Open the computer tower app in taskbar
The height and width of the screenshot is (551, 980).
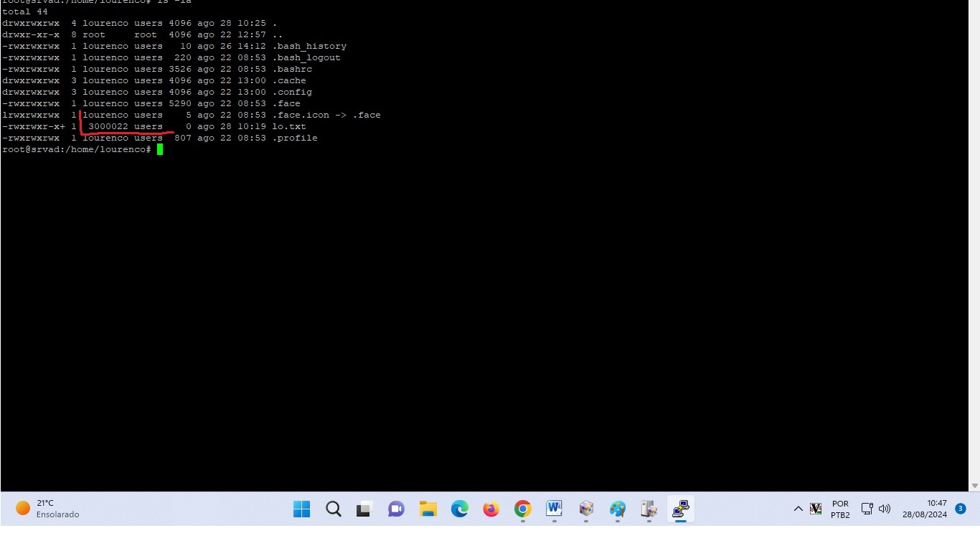[x=649, y=509]
